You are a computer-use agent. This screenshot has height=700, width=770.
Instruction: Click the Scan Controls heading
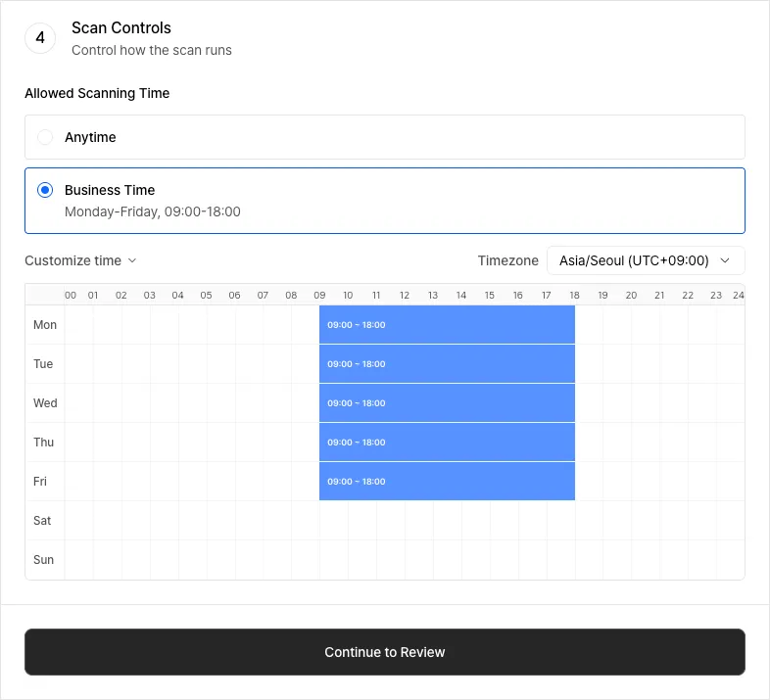pyautogui.click(x=121, y=28)
